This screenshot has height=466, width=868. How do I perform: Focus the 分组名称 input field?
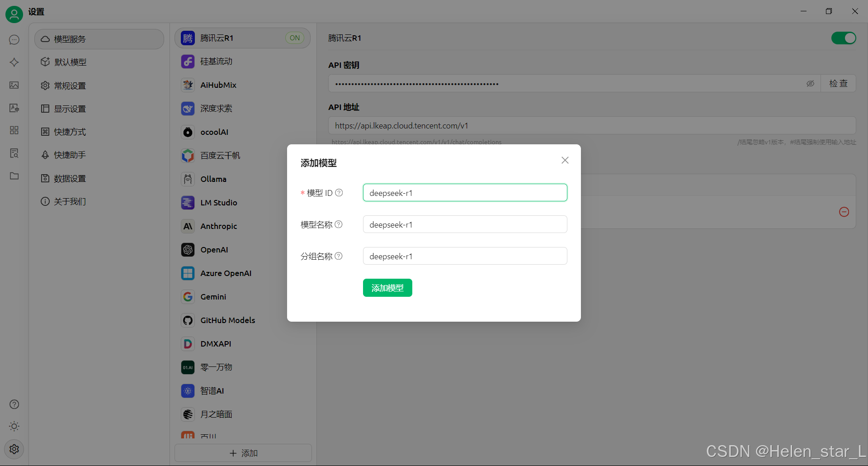tap(465, 256)
